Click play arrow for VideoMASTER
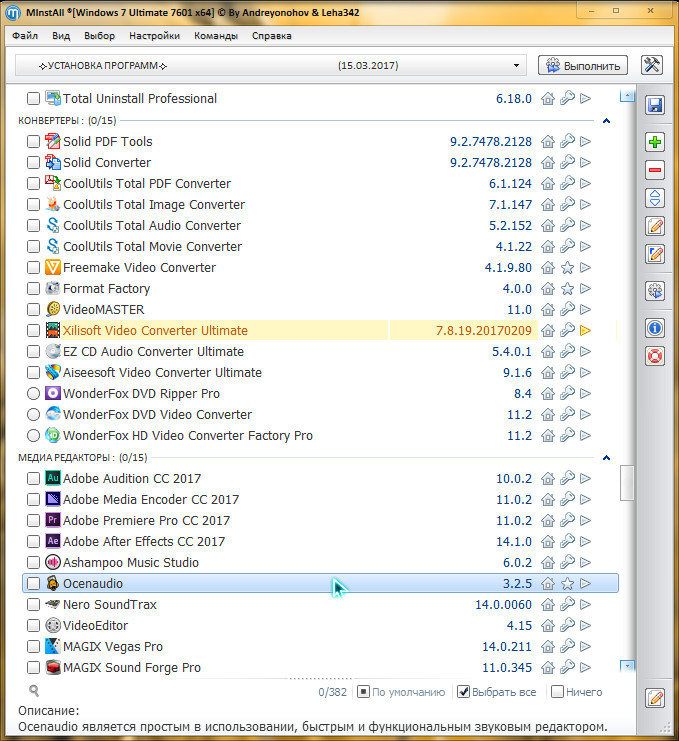The image size is (679, 741). [x=585, y=310]
